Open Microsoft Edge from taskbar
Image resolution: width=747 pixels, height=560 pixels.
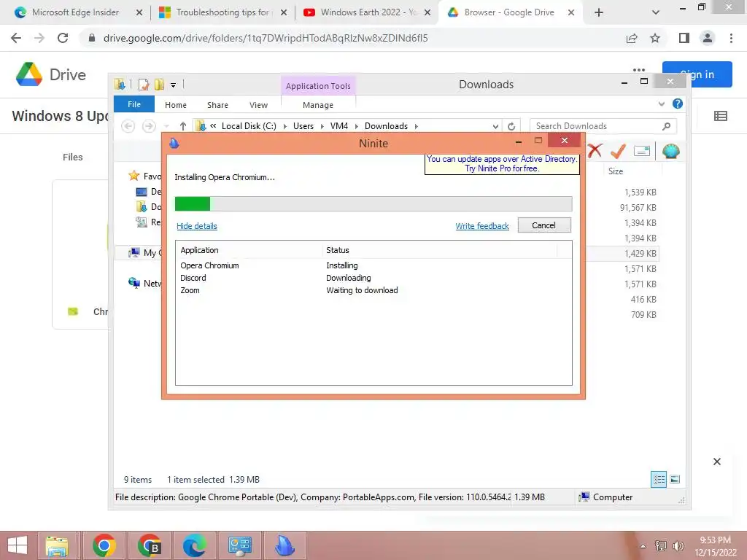194,545
